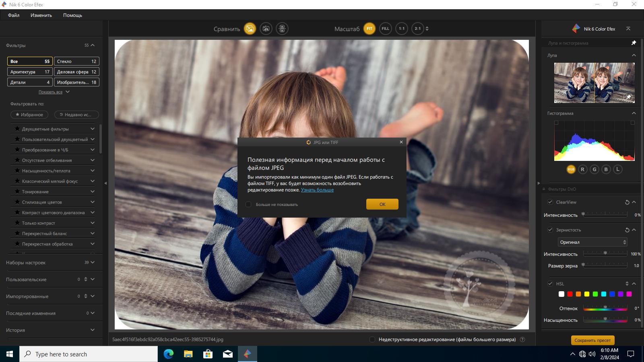This screenshot has width=644, height=362.
Task: Set zoom to FIT
Action: (369, 29)
